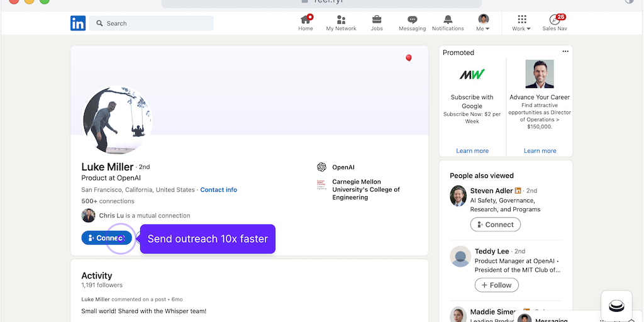Click Learn more under Advance Your Career
This screenshot has width=644, height=322.
(540, 151)
